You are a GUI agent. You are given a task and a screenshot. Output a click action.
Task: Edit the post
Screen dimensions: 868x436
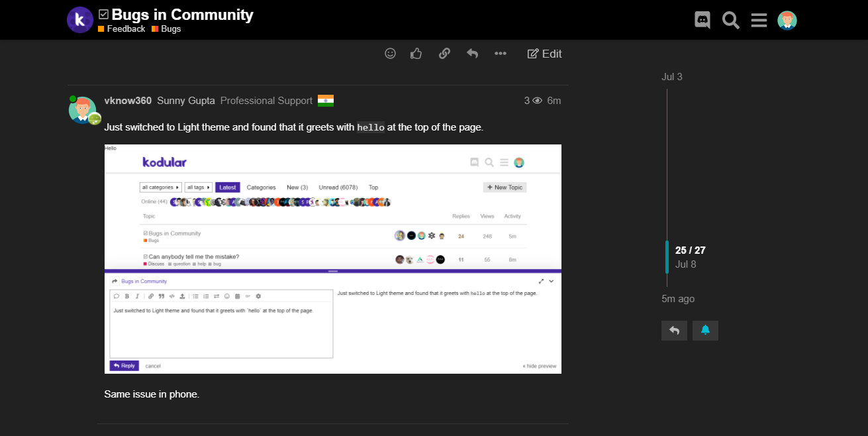pyautogui.click(x=544, y=54)
